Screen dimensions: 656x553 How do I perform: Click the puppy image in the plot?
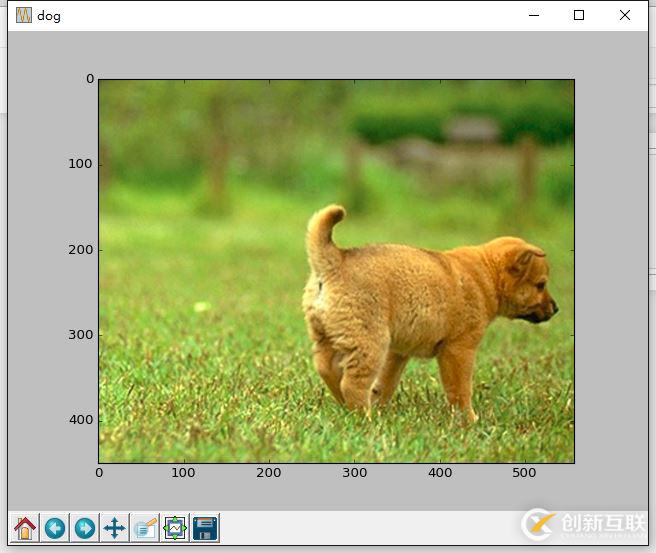tap(336, 271)
